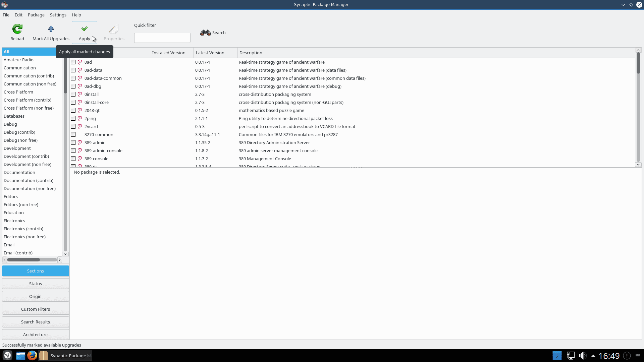Click the Description column header

tap(436, 53)
